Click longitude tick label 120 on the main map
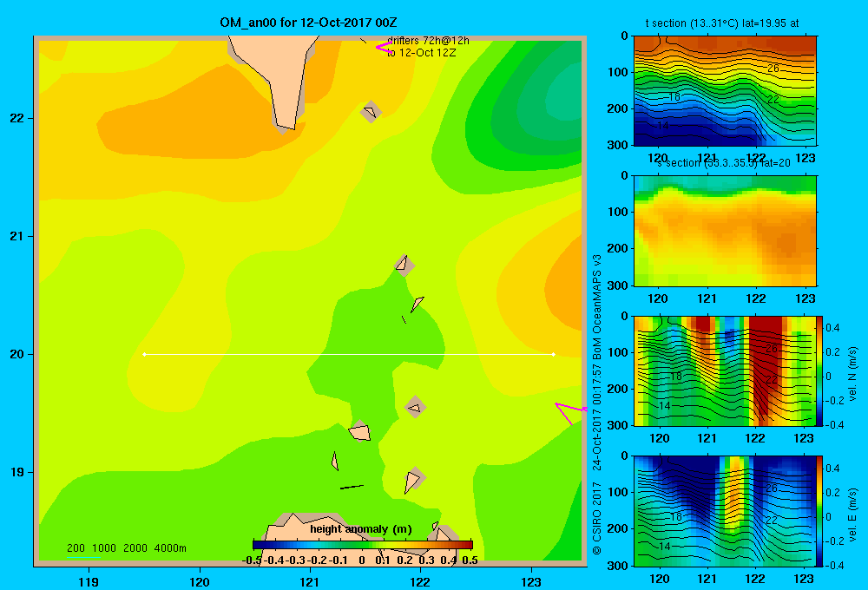Viewport: 868px width, 590px height. click(200, 581)
